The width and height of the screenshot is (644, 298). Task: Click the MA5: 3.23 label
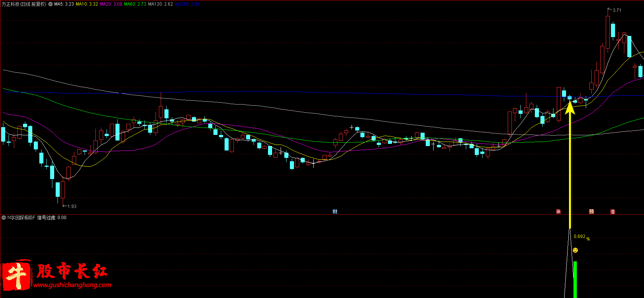(x=64, y=4)
